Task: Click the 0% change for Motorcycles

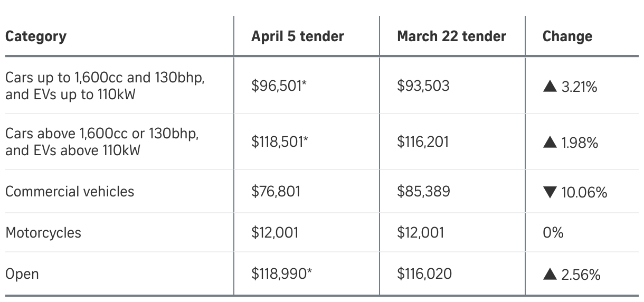Action: click(553, 232)
